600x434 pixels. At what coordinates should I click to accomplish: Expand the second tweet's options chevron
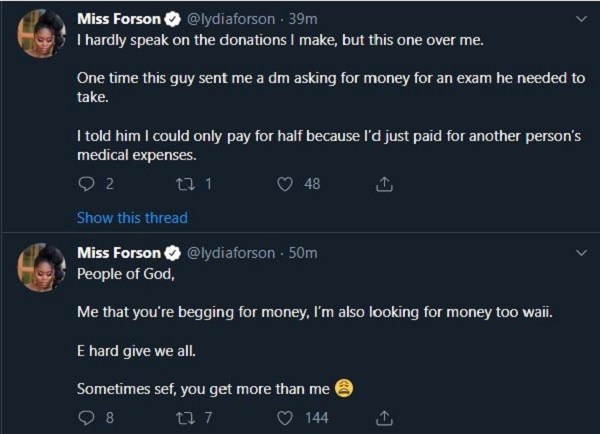click(x=577, y=253)
